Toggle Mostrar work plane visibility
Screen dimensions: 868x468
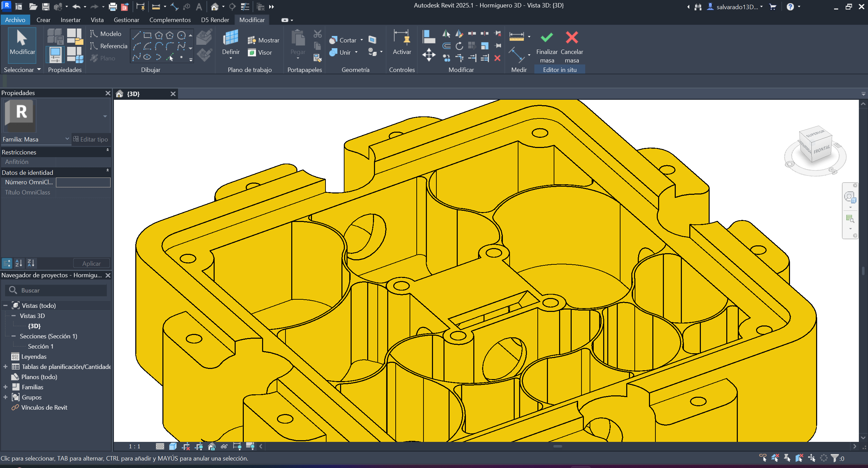(x=263, y=40)
